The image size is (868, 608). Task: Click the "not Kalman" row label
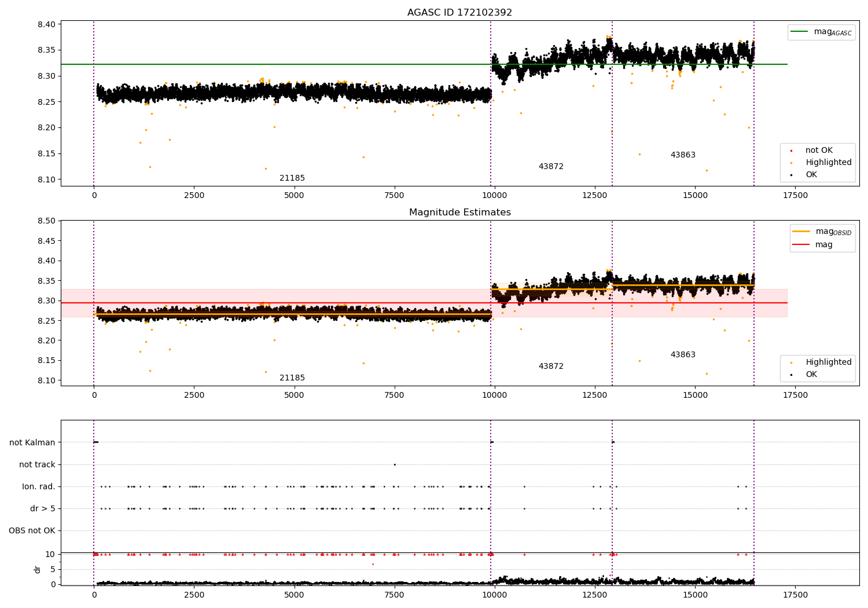click(32, 442)
